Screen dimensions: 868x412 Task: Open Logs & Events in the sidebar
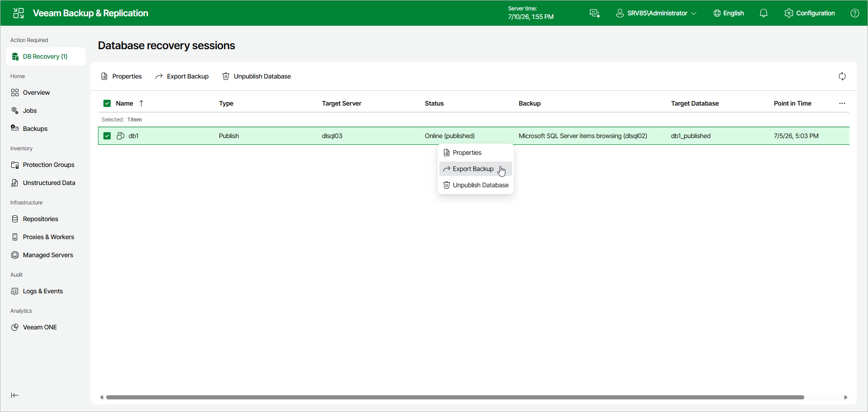click(46, 291)
